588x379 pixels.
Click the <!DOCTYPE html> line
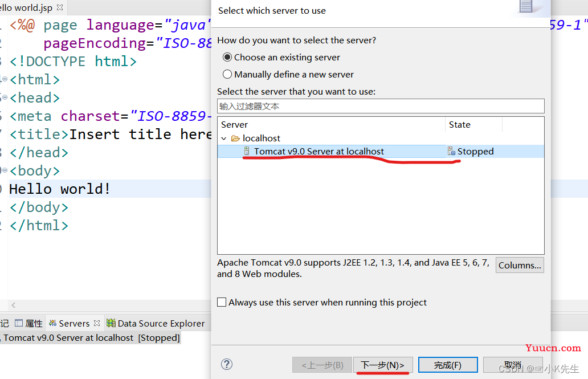pos(73,61)
